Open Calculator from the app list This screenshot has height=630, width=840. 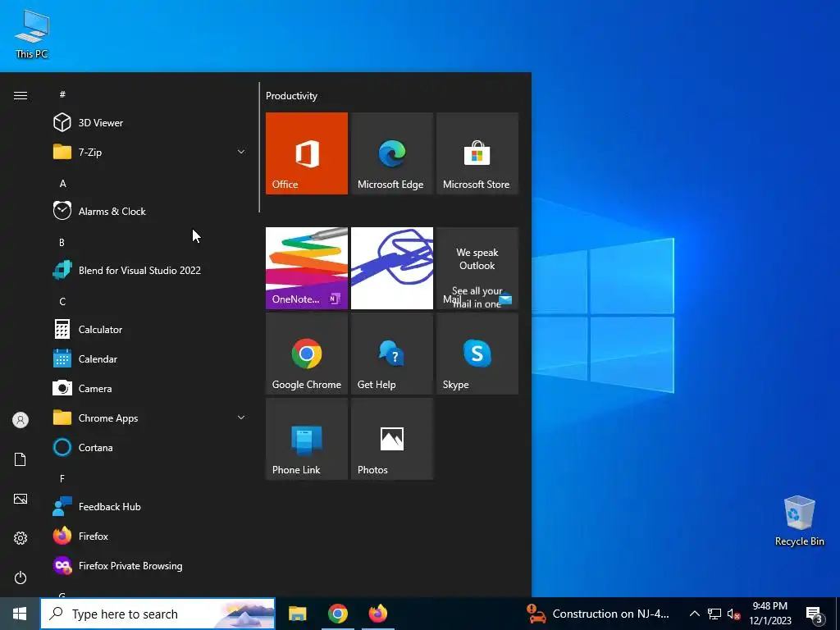(150, 330)
